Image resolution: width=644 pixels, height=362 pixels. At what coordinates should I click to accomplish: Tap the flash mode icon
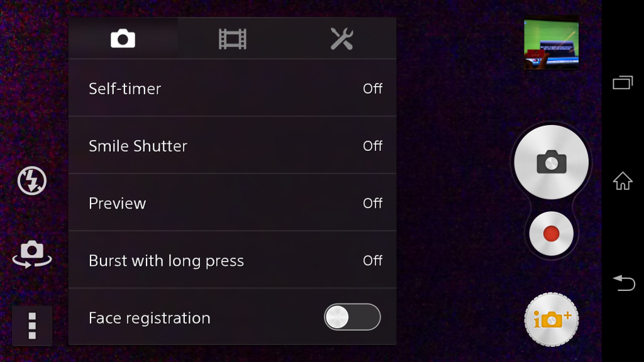point(32,180)
